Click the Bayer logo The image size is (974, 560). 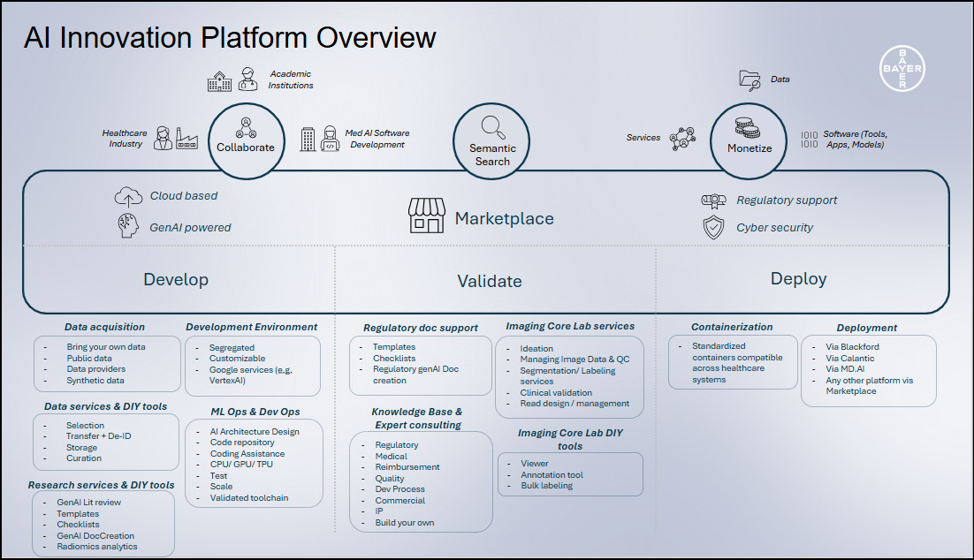(x=902, y=69)
